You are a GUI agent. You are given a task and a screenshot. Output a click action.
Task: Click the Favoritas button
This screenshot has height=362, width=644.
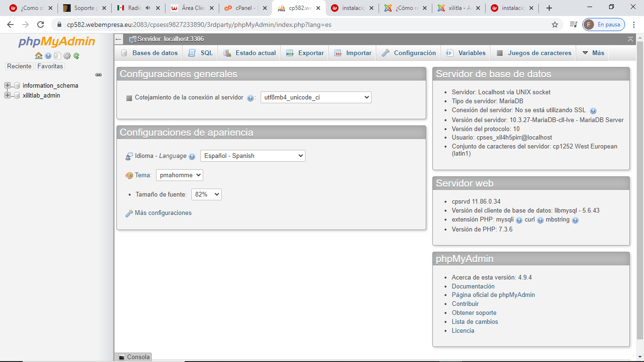pyautogui.click(x=50, y=66)
